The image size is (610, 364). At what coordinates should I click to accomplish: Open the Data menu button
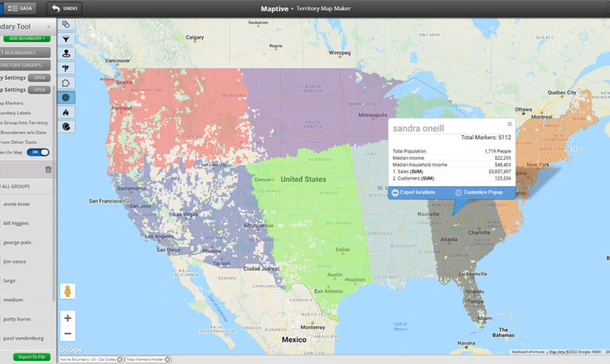20,8
